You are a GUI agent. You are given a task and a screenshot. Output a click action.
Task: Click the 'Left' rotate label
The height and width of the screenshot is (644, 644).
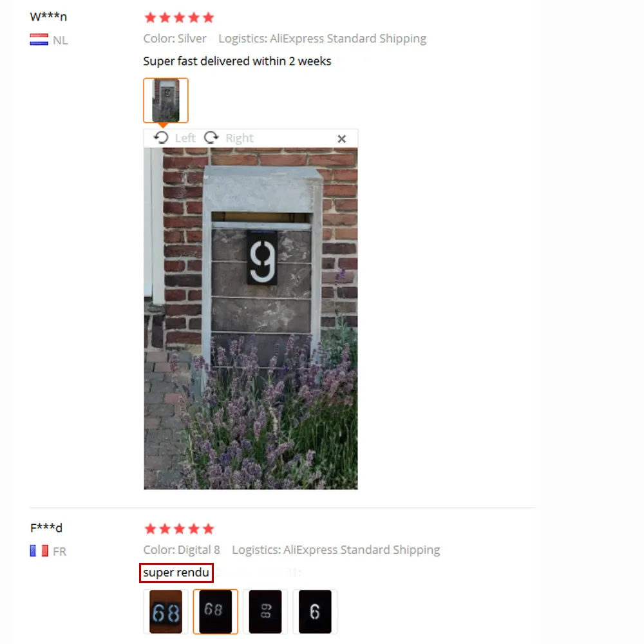pyautogui.click(x=185, y=138)
